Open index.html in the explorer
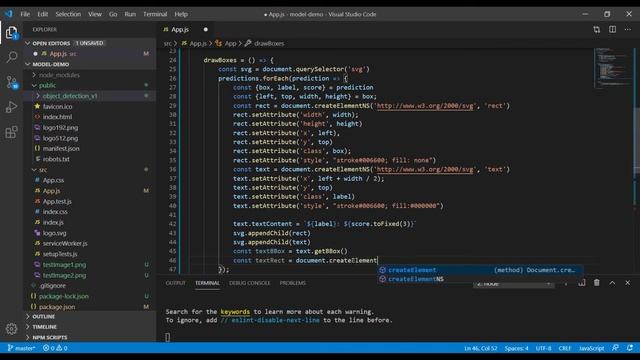Viewport: 640px width, 360px height. point(57,117)
